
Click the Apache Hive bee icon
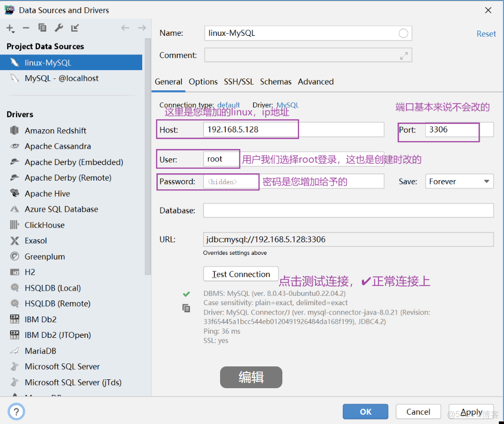point(15,193)
